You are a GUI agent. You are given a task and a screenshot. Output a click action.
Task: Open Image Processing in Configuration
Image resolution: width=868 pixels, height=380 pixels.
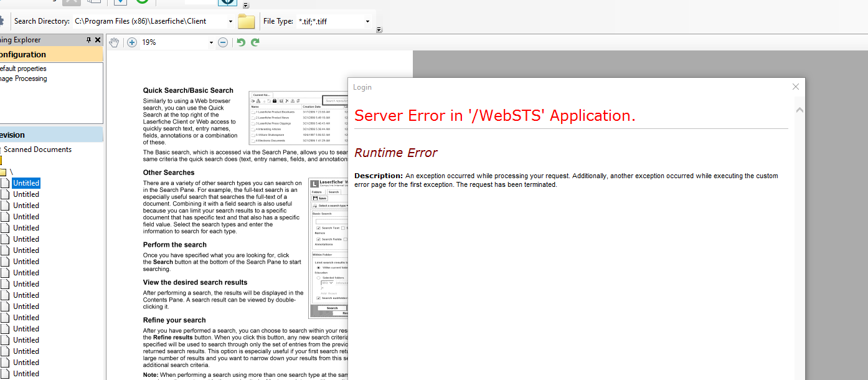24,78
